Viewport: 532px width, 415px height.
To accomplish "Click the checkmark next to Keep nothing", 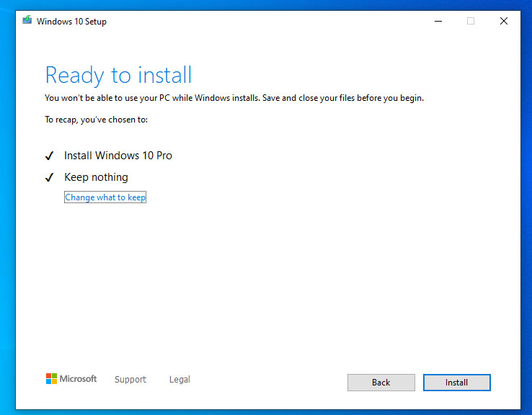I will click(x=49, y=177).
